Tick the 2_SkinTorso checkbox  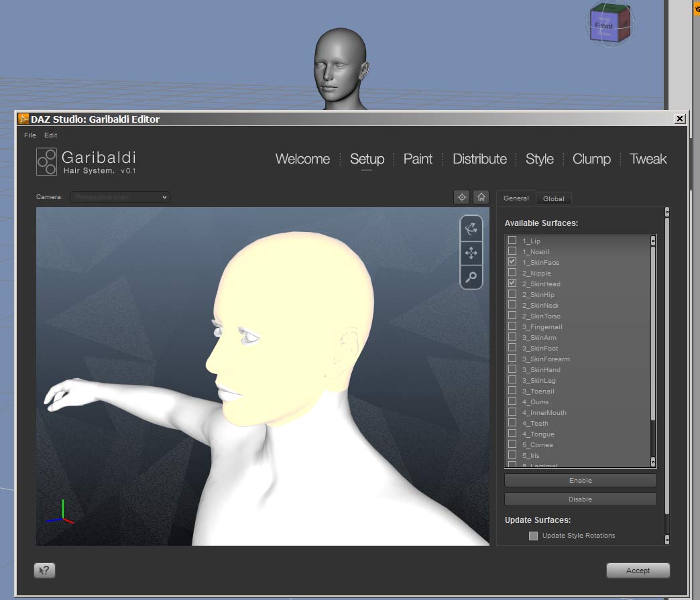[512, 315]
